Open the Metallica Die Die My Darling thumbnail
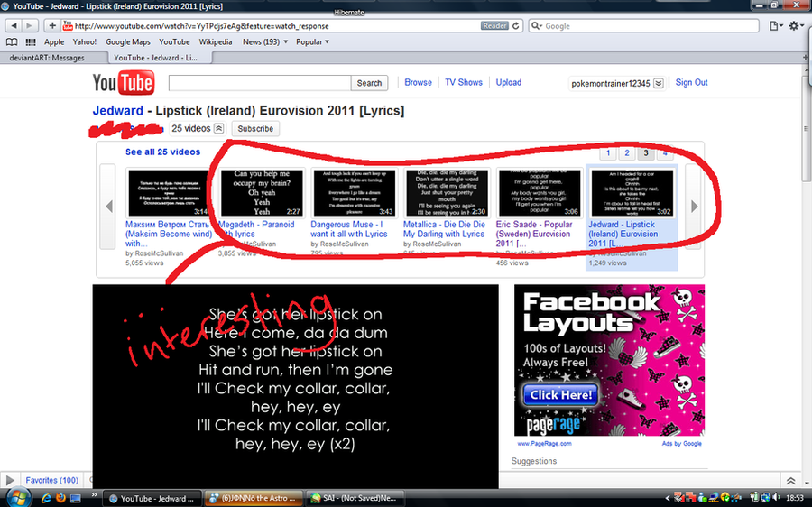The height and width of the screenshot is (507, 812). click(447, 193)
